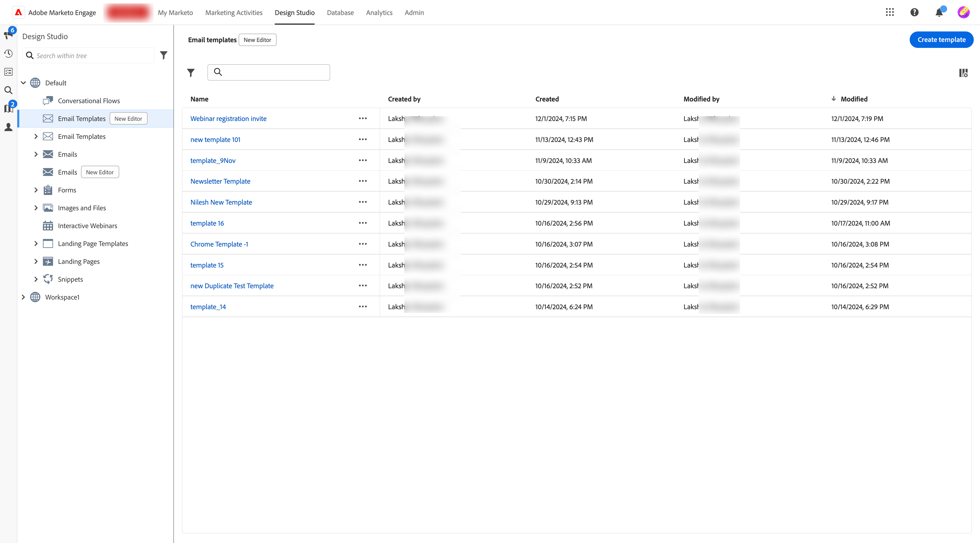
Task: Open notifications from the bell icon
Action: (939, 12)
